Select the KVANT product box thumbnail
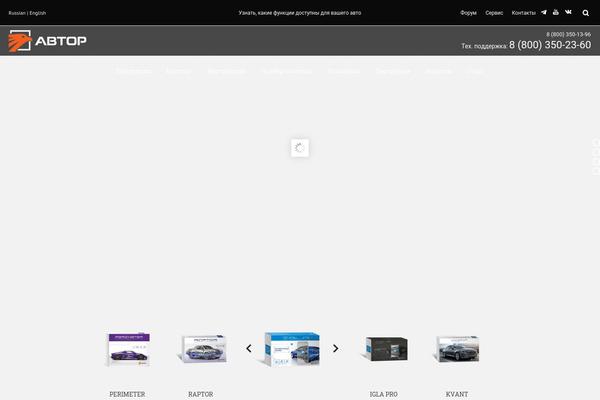Image resolution: width=600 pixels, height=400 pixels. pos(456,349)
